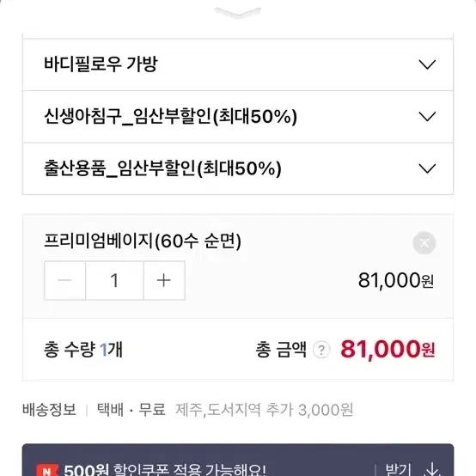Click the 배송정보 label

49,410
